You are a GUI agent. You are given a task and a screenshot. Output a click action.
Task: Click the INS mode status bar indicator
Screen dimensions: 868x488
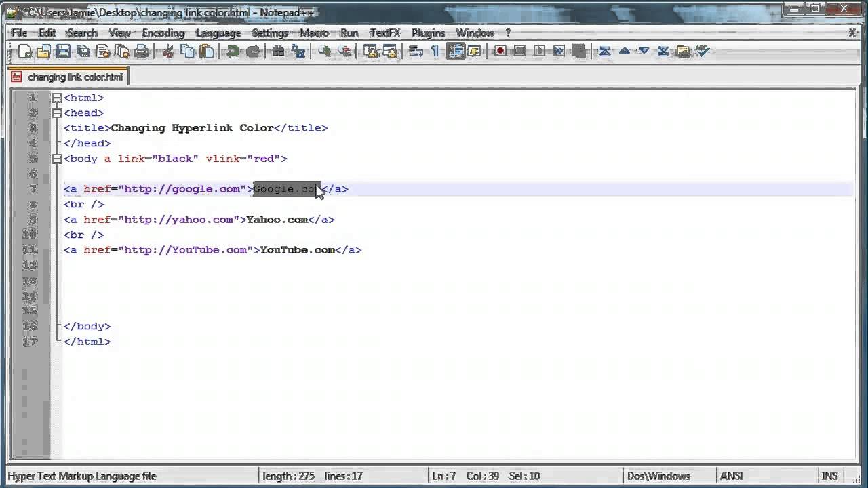coord(829,476)
